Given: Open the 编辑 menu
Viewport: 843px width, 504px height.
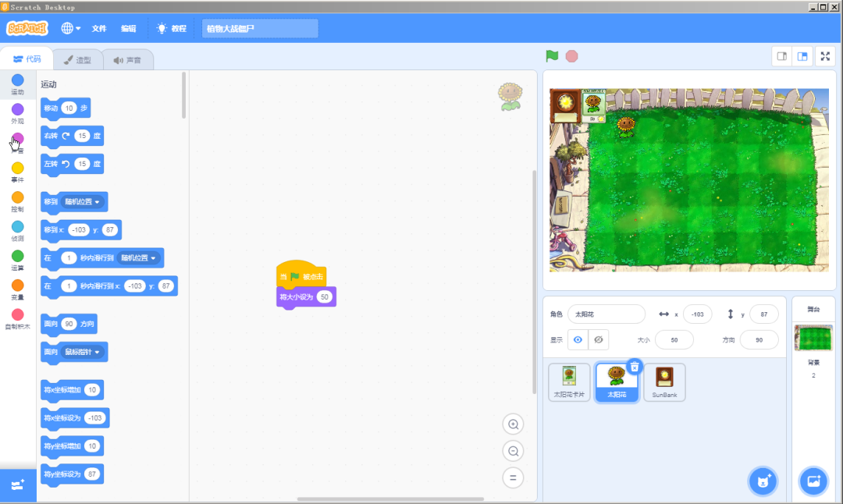Looking at the screenshot, I should pos(129,29).
